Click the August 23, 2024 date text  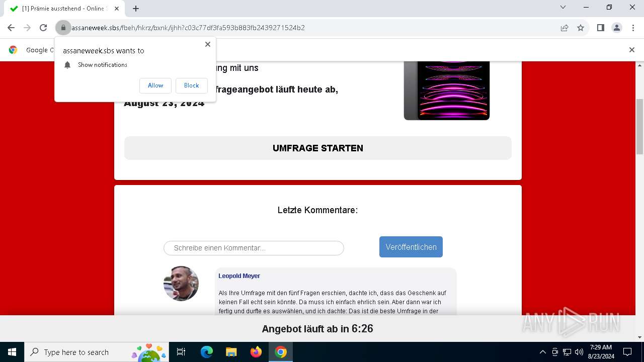(164, 104)
